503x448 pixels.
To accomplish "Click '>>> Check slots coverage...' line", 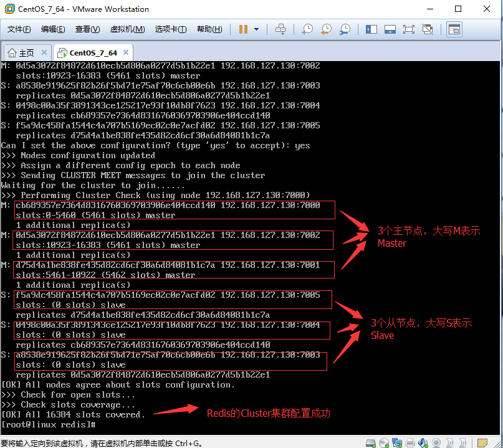I will [x=68, y=405].
